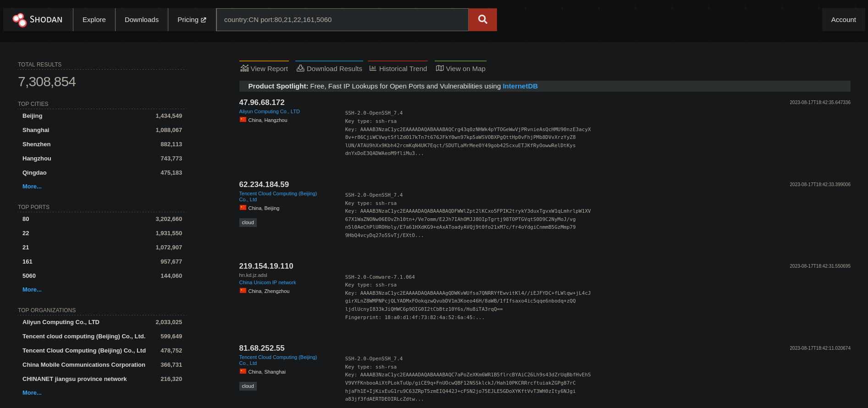The image size is (868, 408).
Task: Click the Shodan logo icon
Action: pos(20,20)
